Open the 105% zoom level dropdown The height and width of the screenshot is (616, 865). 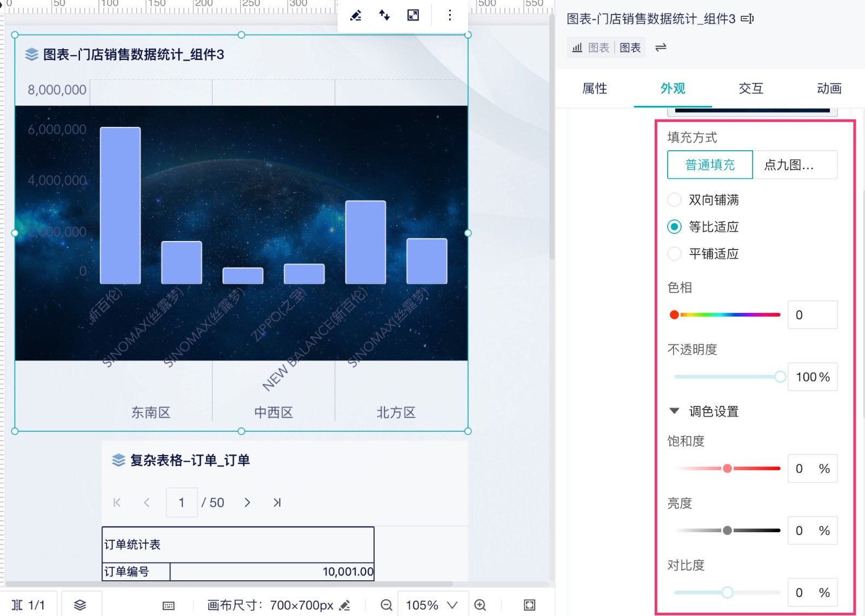433,605
